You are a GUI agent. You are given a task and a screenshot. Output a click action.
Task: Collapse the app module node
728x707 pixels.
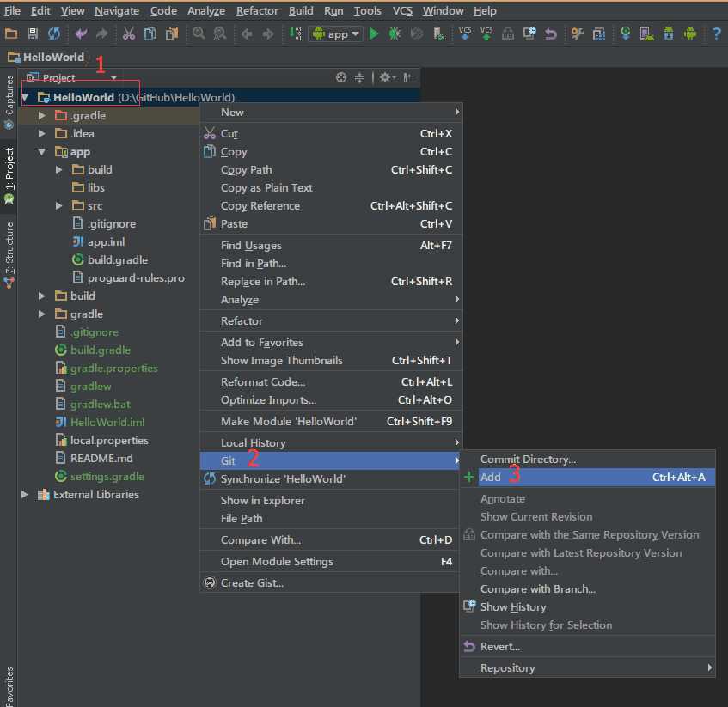pyautogui.click(x=42, y=152)
